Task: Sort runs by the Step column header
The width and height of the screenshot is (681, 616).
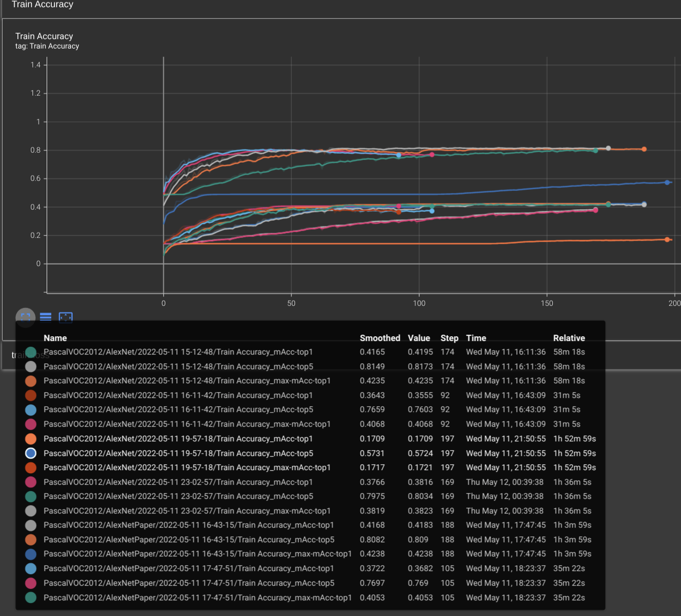Action: point(449,338)
